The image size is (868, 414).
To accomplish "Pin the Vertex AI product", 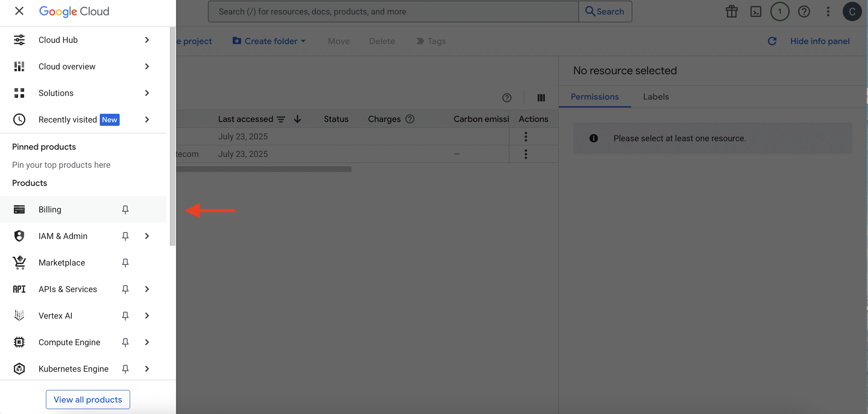I will 125,316.
